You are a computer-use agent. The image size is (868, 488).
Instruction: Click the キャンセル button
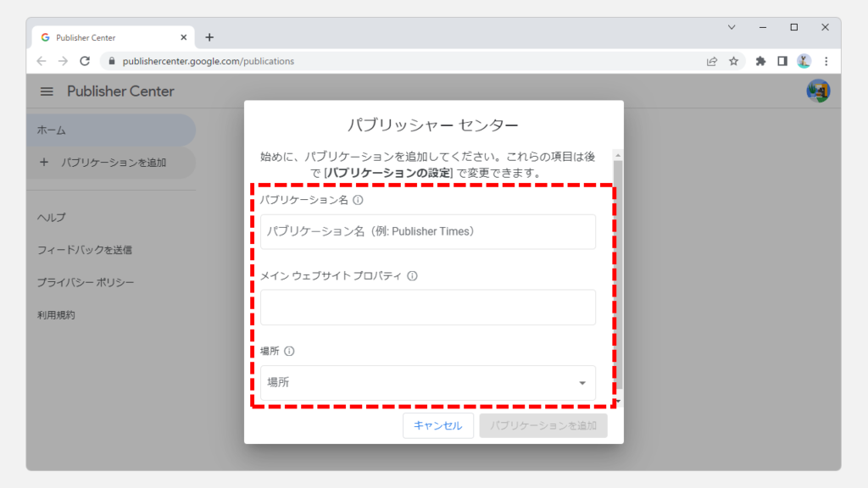click(x=437, y=426)
